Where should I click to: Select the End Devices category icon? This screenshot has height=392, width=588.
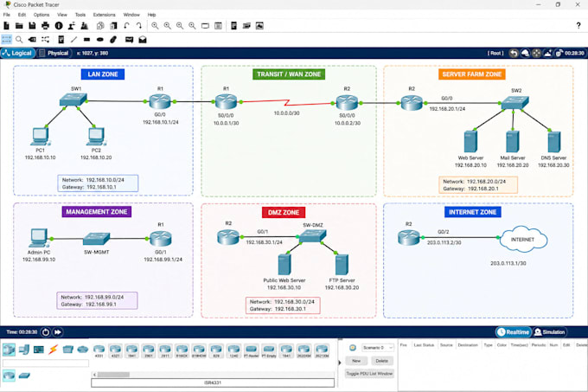click(24, 350)
